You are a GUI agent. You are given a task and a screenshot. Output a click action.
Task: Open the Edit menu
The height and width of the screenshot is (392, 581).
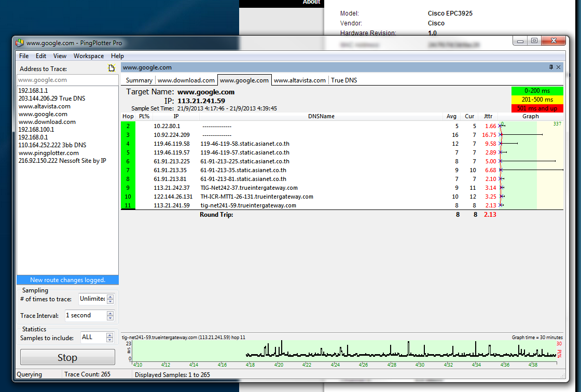(41, 56)
